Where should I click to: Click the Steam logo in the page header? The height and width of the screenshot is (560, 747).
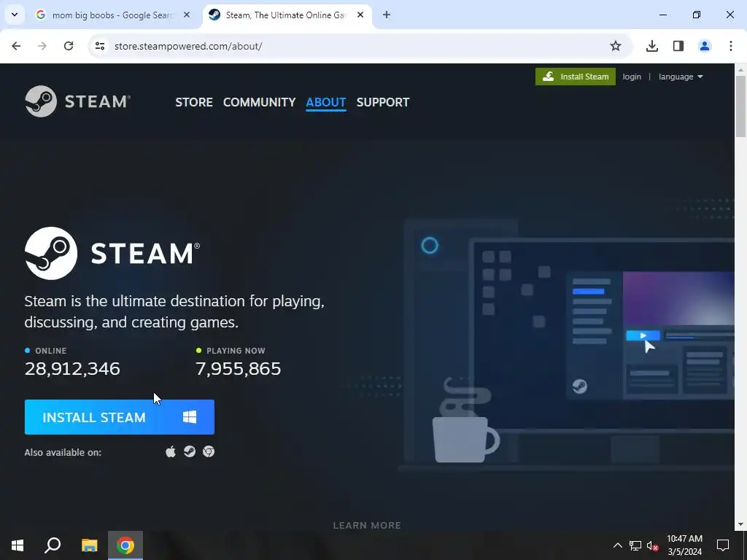(77, 101)
